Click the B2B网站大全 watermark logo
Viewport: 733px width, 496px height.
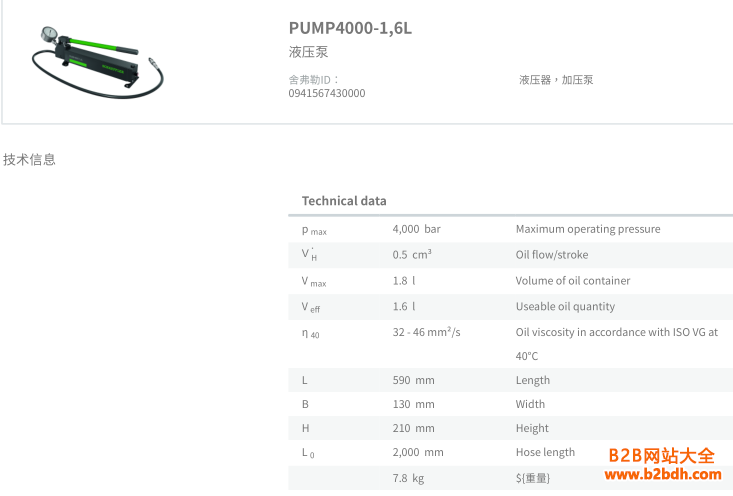point(661,455)
